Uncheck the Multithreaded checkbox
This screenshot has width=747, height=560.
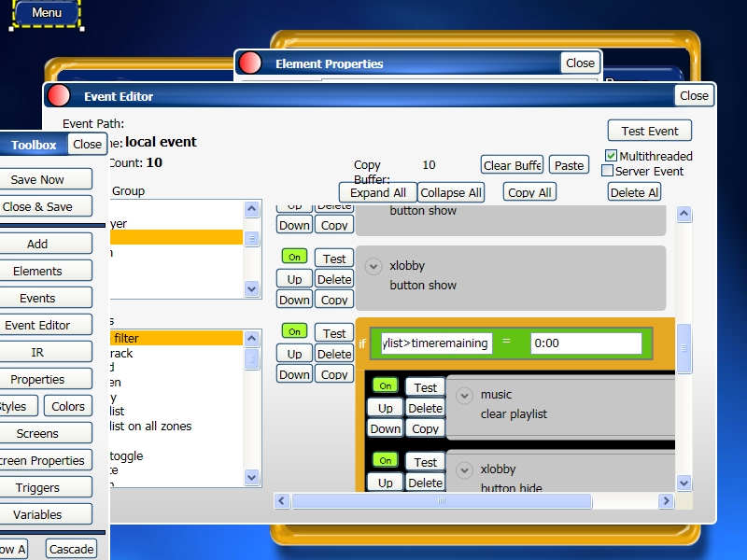[612, 156]
